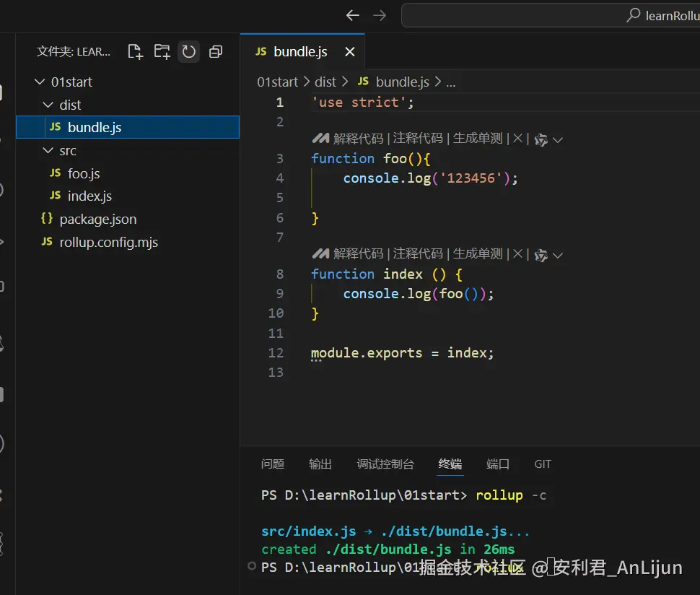Click the 文件夹: LEAR... explorer header
Image resolution: width=700 pixels, height=595 pixels.
73,52
